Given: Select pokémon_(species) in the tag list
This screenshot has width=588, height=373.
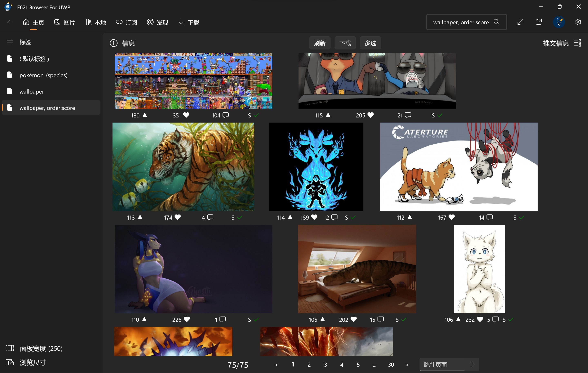Looking at the screenshot, I should pos(43,75).
